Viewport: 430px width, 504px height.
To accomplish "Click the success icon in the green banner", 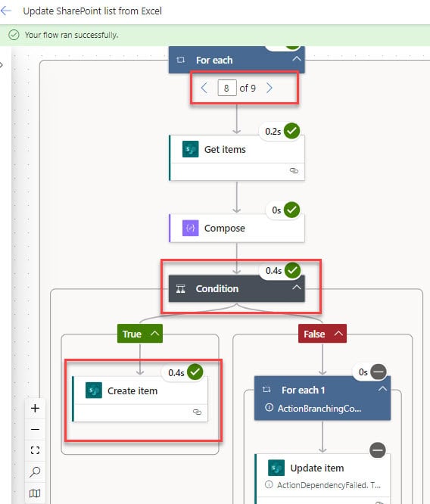I will pos(14,35).
